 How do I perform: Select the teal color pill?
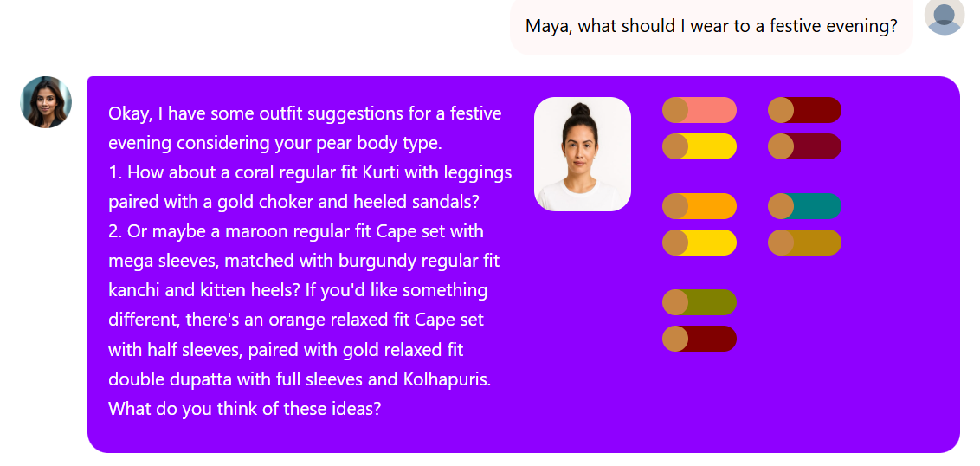[x=804, y=206]
